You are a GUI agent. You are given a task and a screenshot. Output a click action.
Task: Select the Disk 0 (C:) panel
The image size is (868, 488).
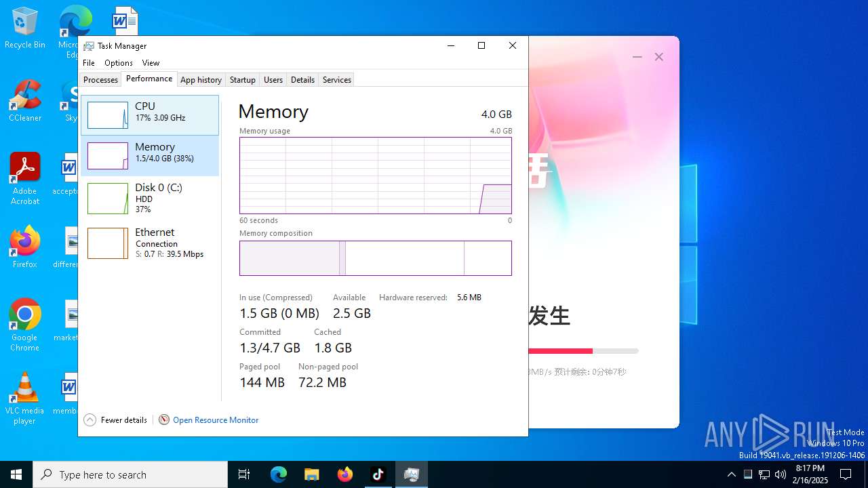pyautogui.click(x=150, y=199)
